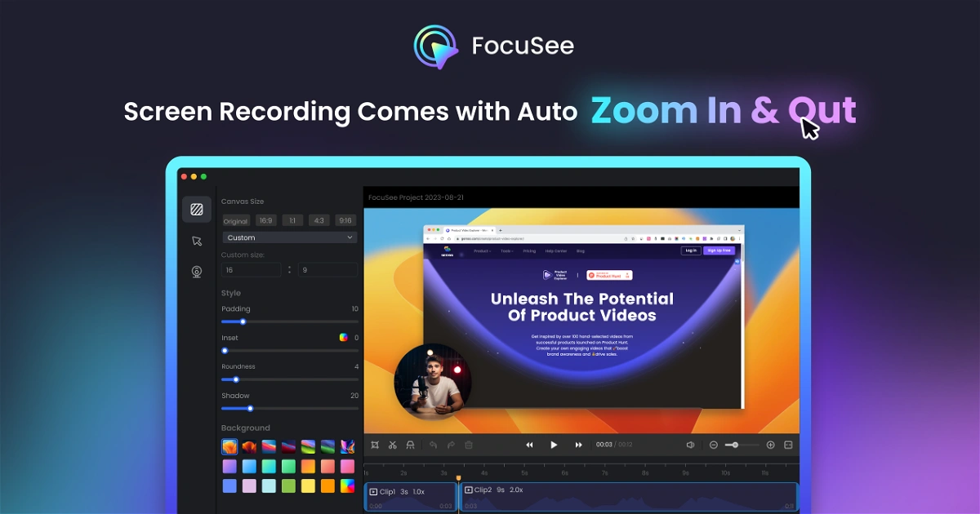
Task: Select the 16:9 canvas ratio
Action: coord(265,220)
